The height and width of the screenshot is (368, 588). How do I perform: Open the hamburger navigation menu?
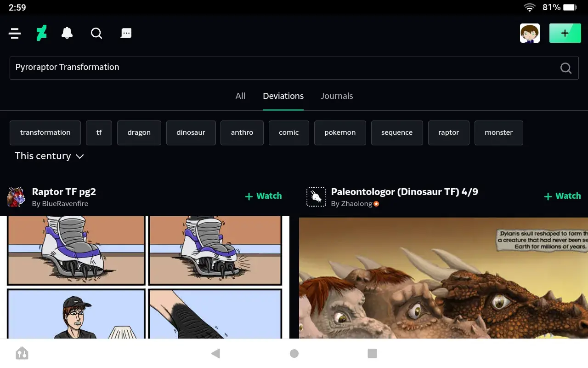point(15,33)
